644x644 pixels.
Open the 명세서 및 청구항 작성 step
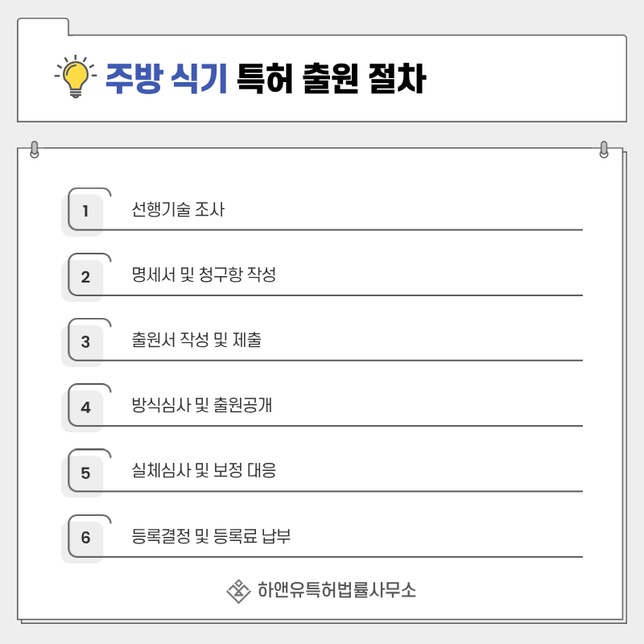point(204,275)
